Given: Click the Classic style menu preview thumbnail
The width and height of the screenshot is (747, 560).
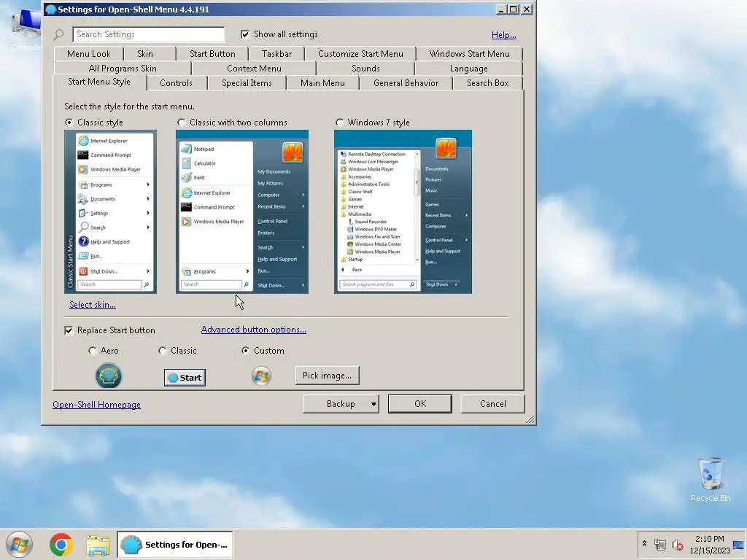Looking at the screenshot, I should pyautogui.click(x=111, y=211).
